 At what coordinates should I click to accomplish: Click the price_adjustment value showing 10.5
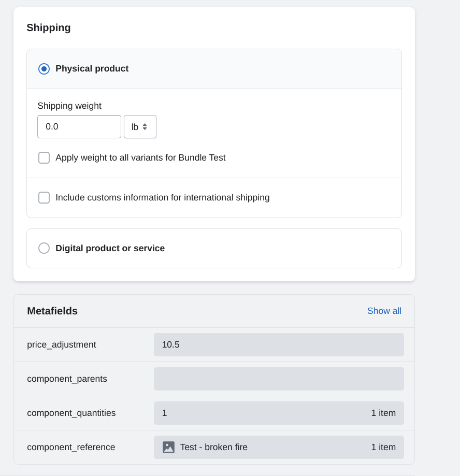click(x=279, y=344)
